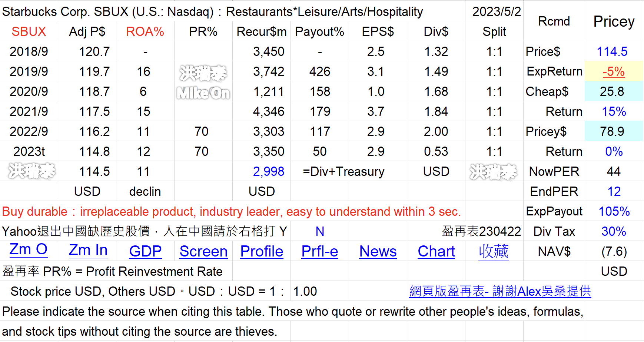
Task: Click the red ROA% column header
Action: pyautogui.click(x=145, y=31)
